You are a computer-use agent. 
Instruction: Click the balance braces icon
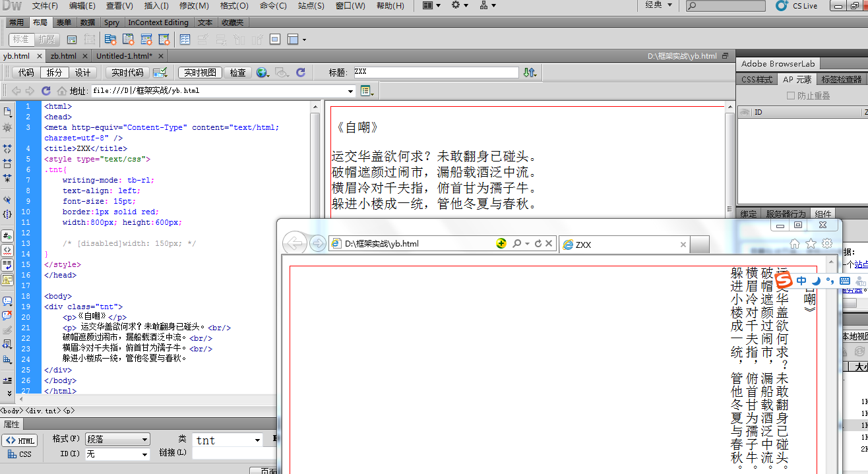click(x=7, y=214)
